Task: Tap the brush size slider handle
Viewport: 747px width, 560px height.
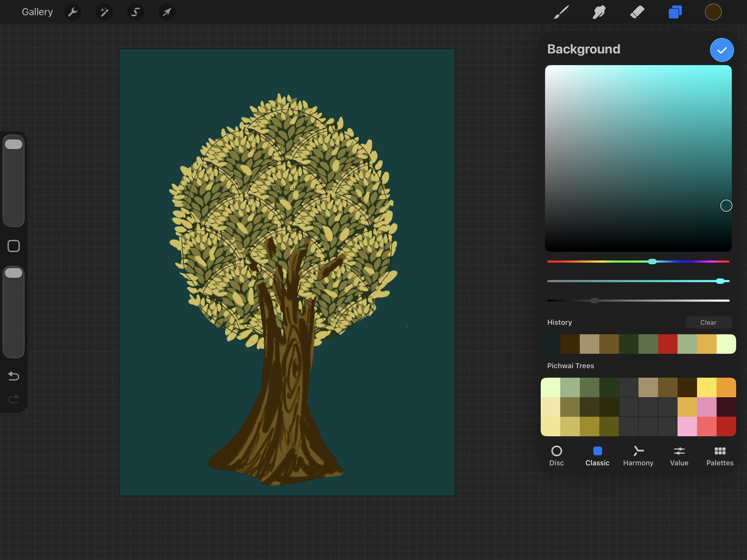Action: 14,144
